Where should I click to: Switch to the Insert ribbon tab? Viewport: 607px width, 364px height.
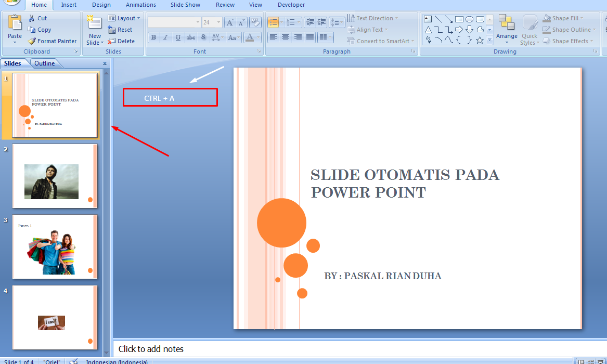[69, 5]
